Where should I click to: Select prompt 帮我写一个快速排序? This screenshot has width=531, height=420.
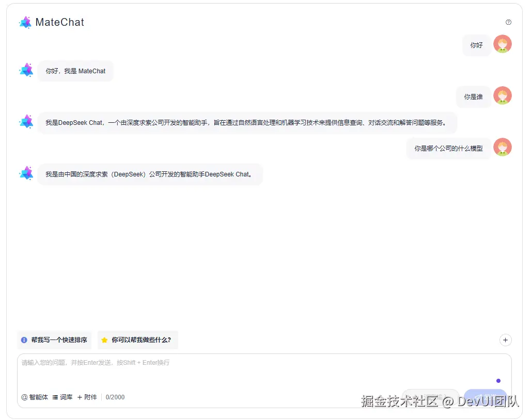pos(55,340)
